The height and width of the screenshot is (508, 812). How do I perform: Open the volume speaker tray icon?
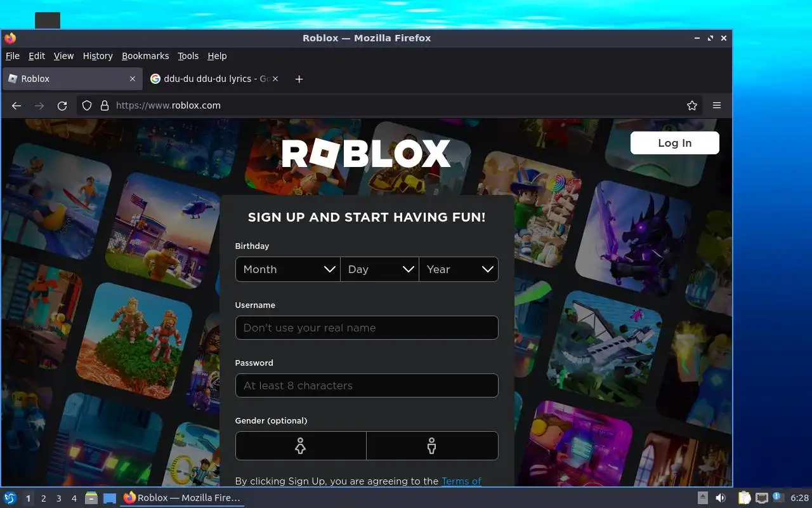pos(721,498)
